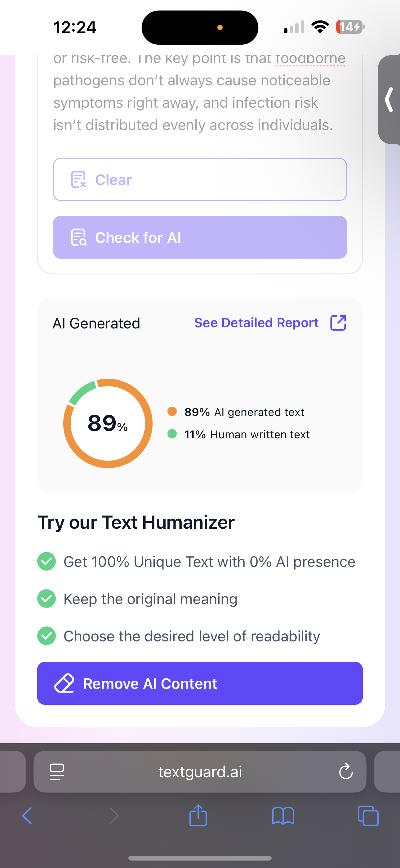Open the Safari tabs overview icon
The image size is (400, 868).
[x=368, y=816]
